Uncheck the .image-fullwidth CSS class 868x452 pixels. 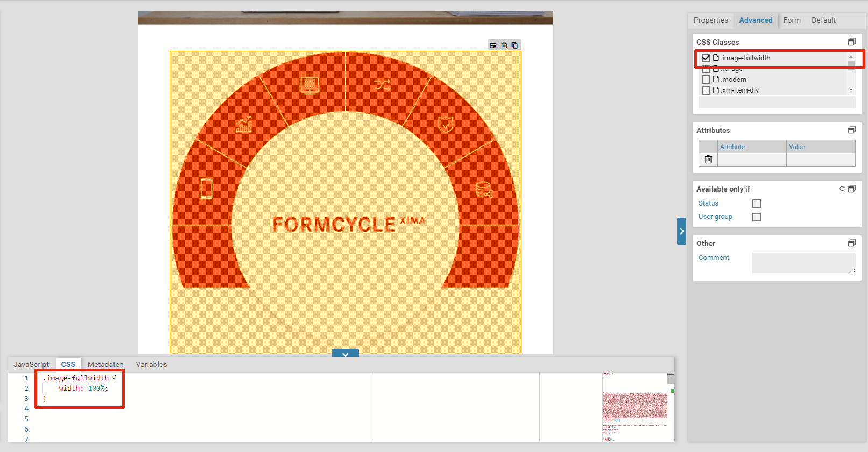706,58
